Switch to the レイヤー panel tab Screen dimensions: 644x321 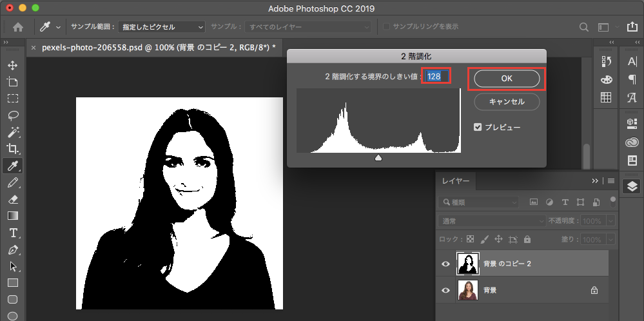click(x=455, y=181)
